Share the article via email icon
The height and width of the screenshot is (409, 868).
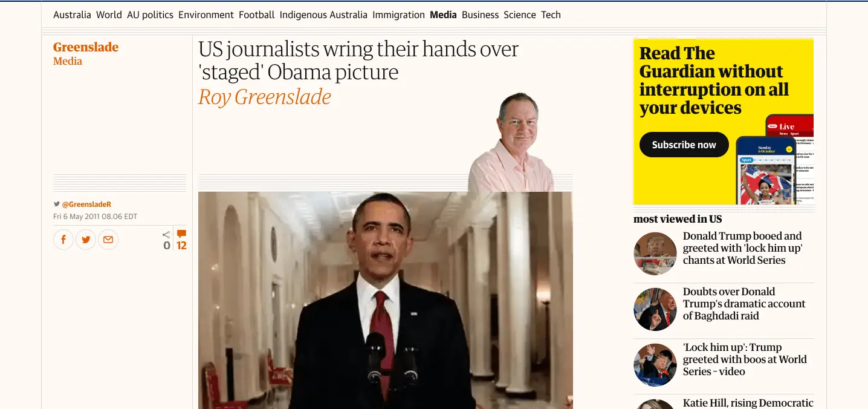(x=108, y=240)
